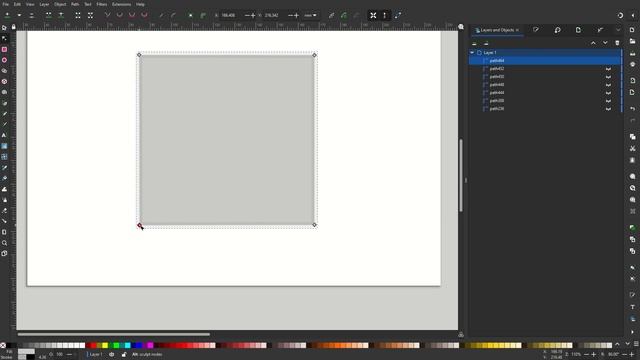Viewport: 640px width, 360px height.
Task: Open the coordinate units dropdown
Action: click(311, 15)
